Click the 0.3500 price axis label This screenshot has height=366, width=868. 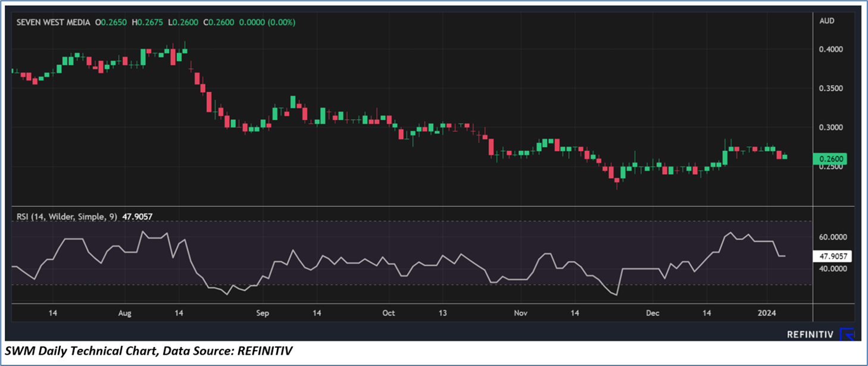click(x=830, y=88)
